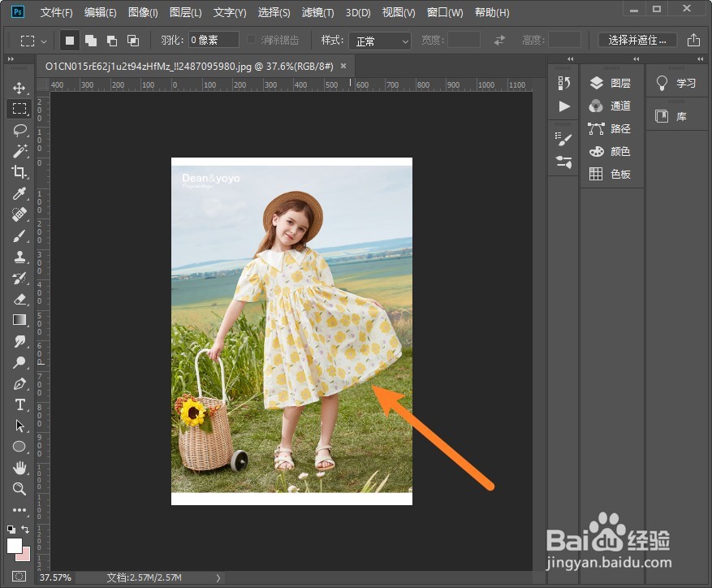This screenshot has height=588, width=712.
Task: Toggle the 消除锯齿 anti-alias checkbox
Action: pyautogui.click(x=252, y=40)
